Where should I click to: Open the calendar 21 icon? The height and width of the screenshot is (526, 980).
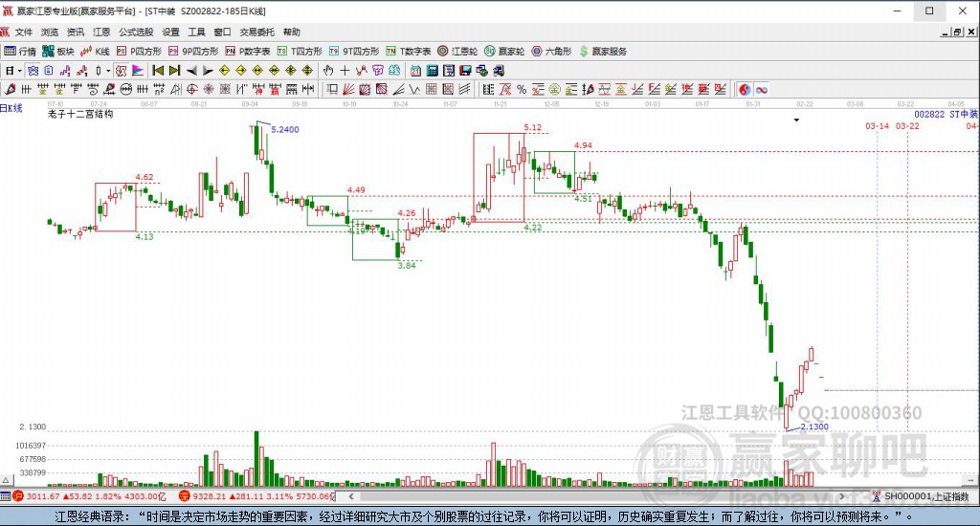click(415, 71)
